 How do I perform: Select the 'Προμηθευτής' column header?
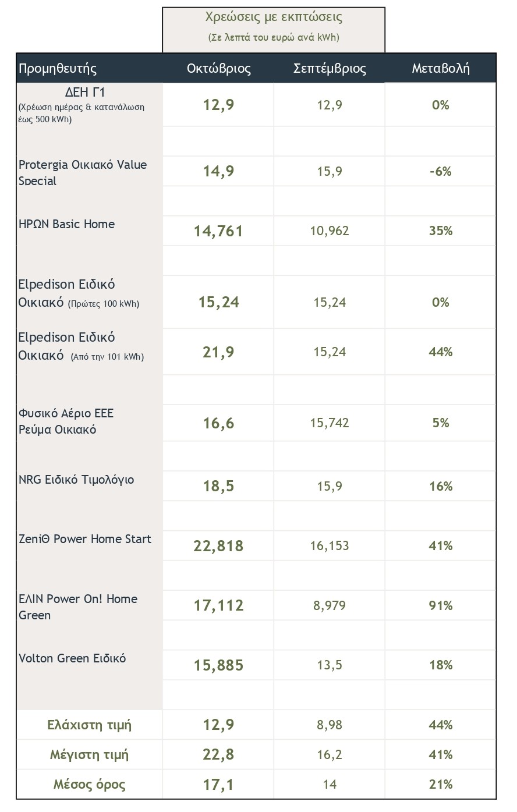click(58, 69)
